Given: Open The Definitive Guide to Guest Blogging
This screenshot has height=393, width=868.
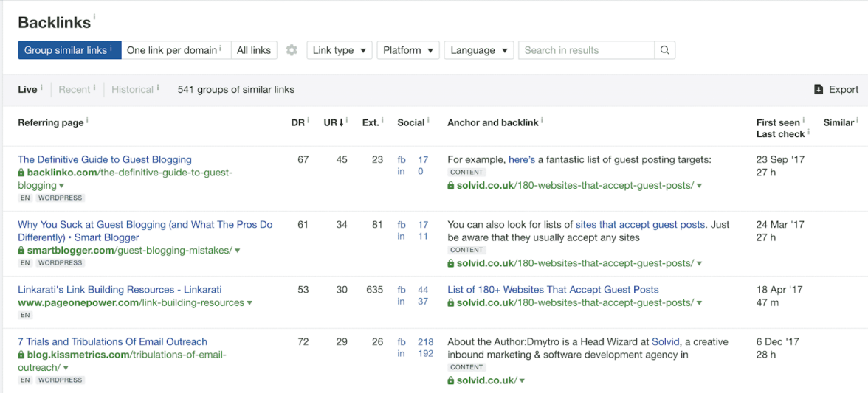Looking at the screenshot, I should click(x=105, y=159).
